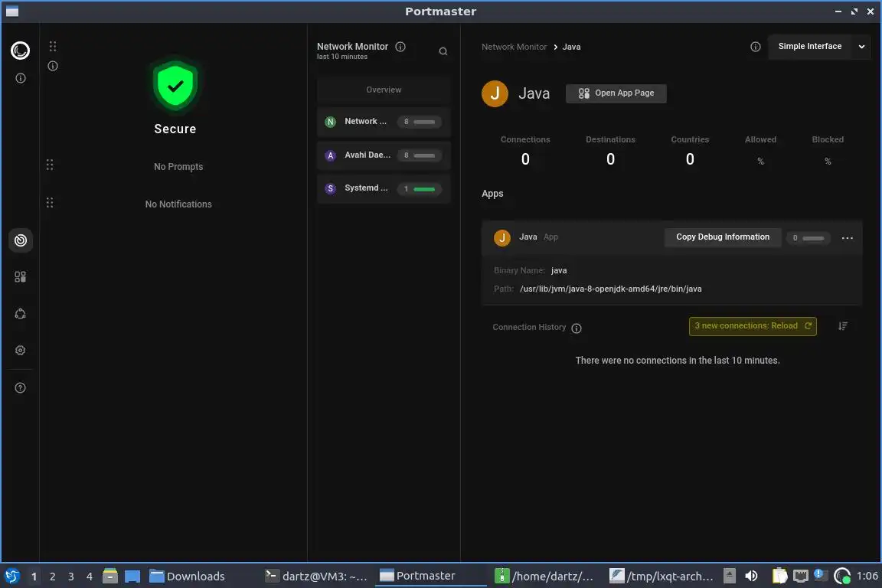The height and width of the screenshot is (588, 882).
Task: Open the Portmaster dashboard logo icon
Action: click(20, 51)
